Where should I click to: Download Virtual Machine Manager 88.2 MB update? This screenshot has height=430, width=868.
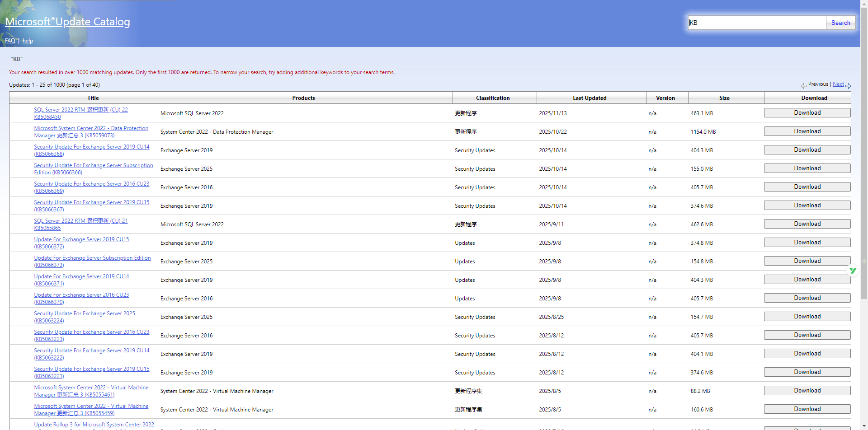point(807,391)
